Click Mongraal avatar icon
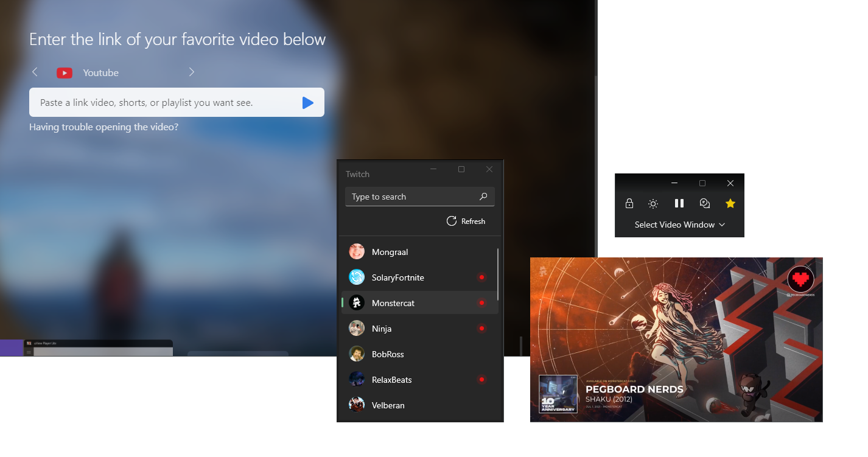Viewport: 868px width, 457px height. (357, 252)
